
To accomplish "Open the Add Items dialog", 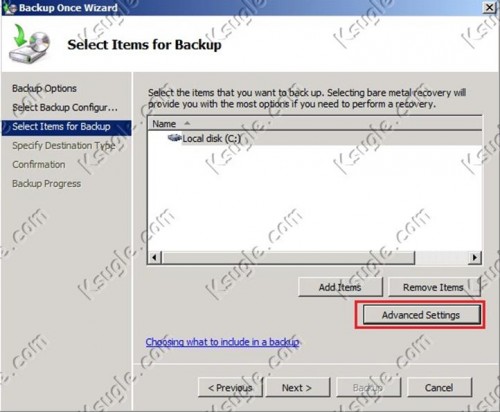I will (340, 287).
